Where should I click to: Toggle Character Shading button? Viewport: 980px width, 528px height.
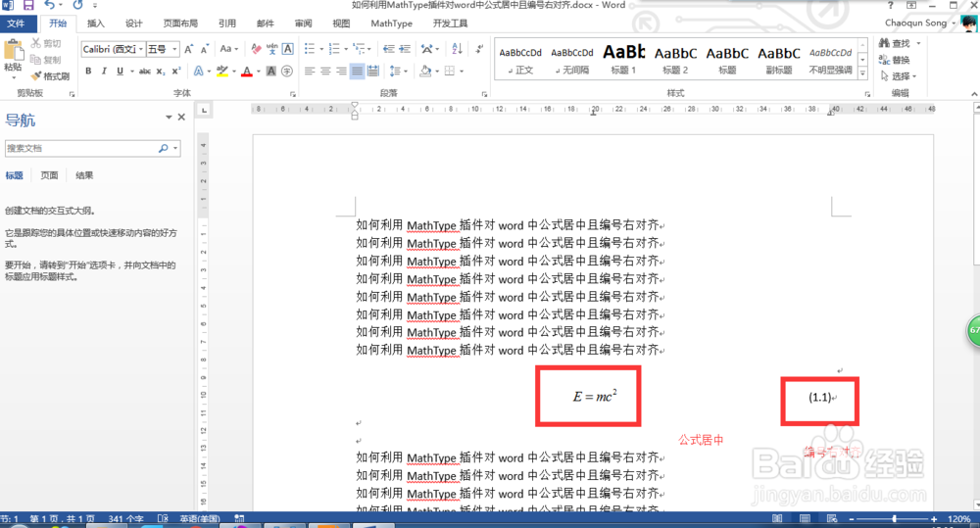click(271, 72)
